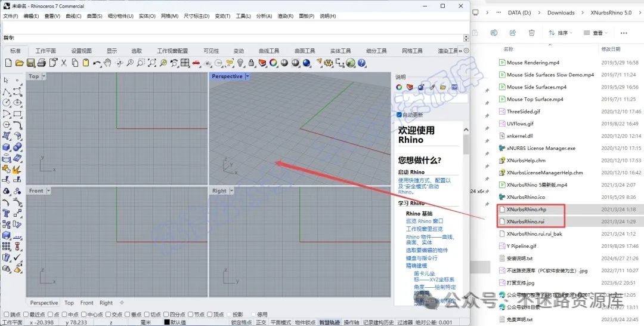Open the 渲染(R) menu
Image resolution: width=644 pixels, height=326 pixels.
(286, 16)
